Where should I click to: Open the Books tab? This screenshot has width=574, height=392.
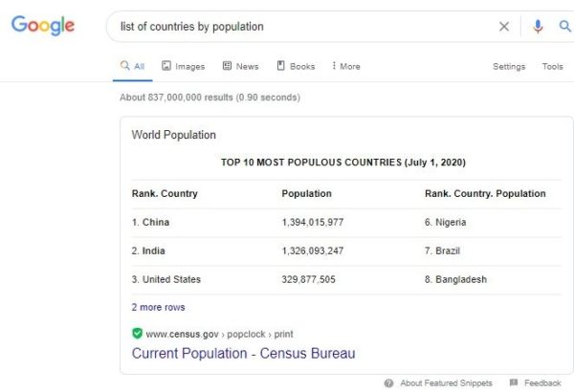tap(296, 66)
